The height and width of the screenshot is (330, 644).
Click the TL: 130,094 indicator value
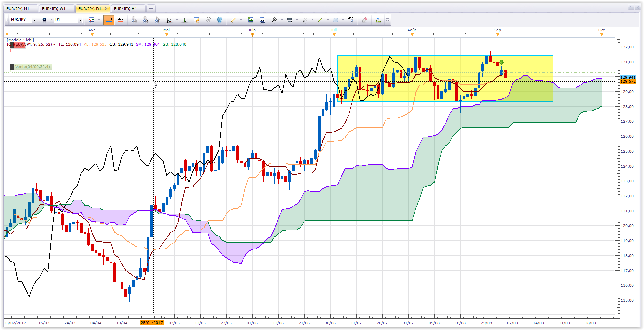tap(70, 44)
